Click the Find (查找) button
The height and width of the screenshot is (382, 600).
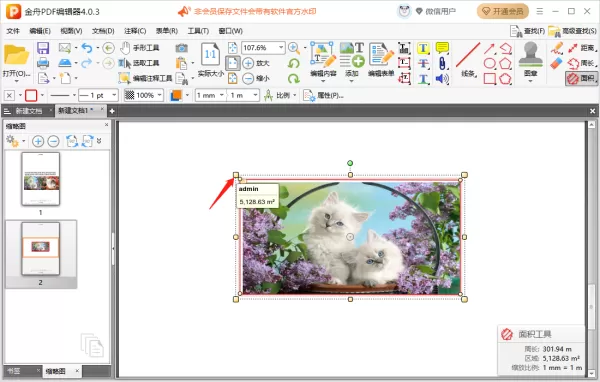point(527,31)
